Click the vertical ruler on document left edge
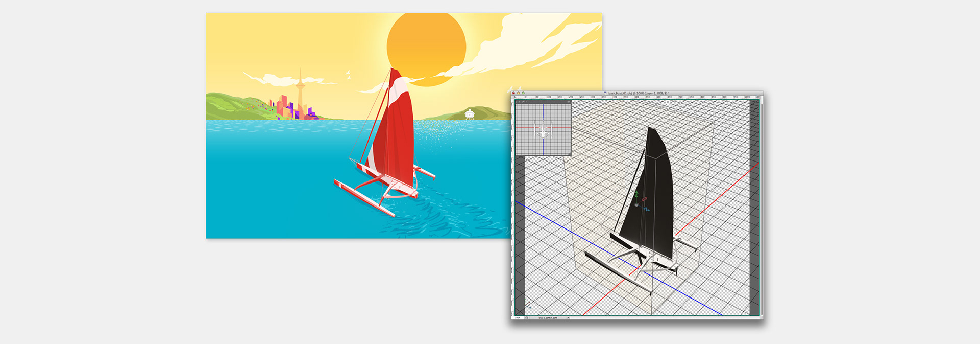 click(512, 207)
